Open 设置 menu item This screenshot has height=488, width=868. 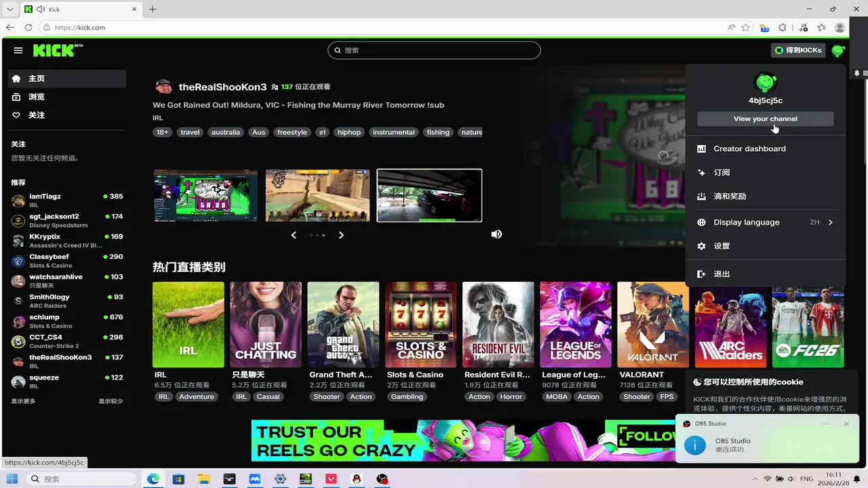(766, 246)
